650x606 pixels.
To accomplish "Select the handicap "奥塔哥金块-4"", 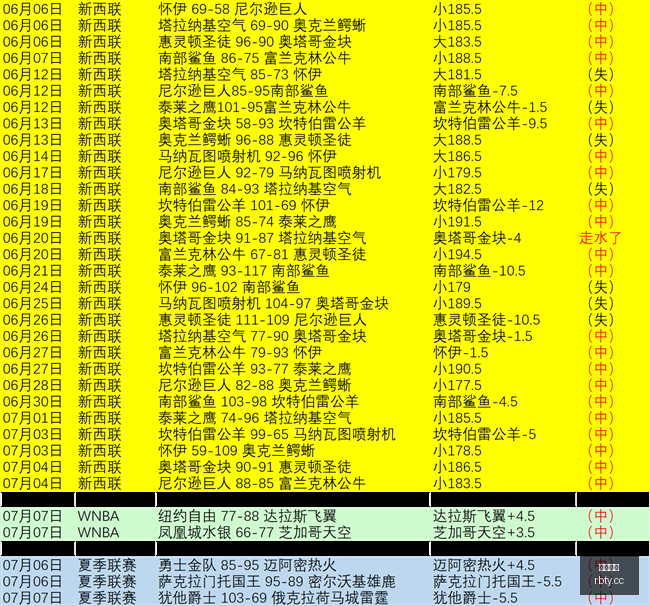I will (477, 238).
